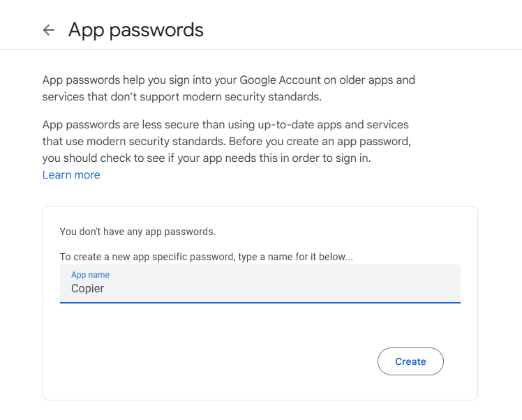Focus the App name input field

(x=260, y=284)
